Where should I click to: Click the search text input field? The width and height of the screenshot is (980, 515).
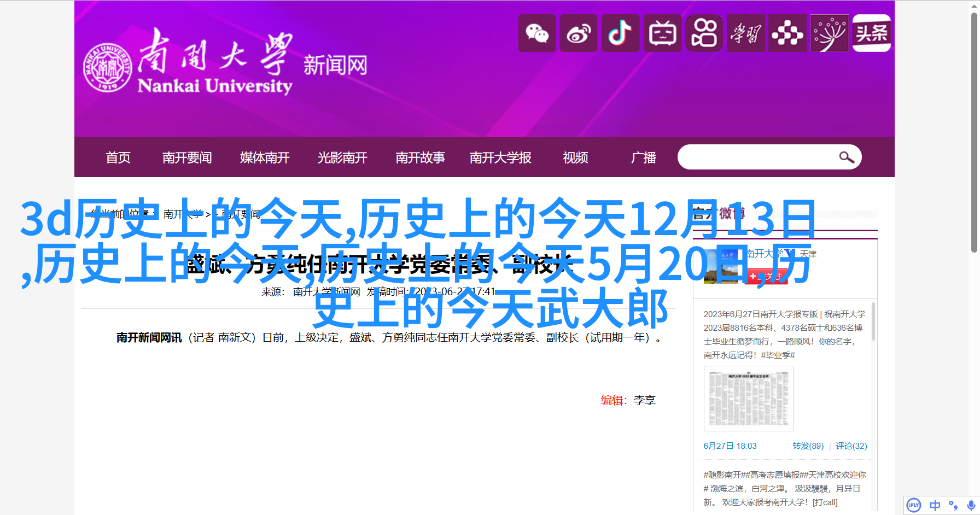point(757,157)
